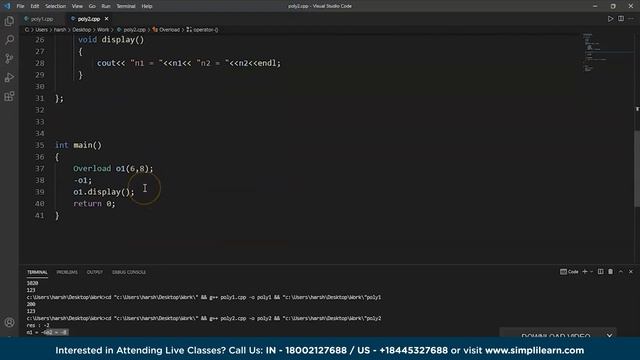Open the Search view in activity bar
Viewport: 640px width, 360px height.
click(x=9, y=40)
